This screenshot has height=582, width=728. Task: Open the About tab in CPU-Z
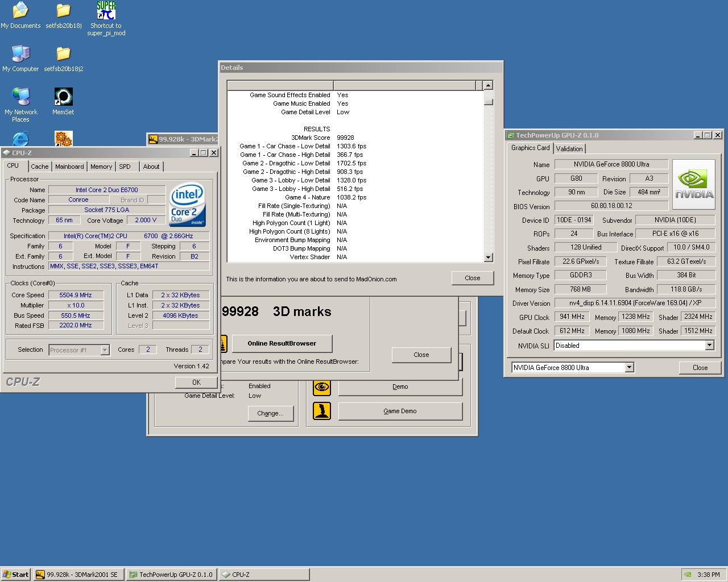point(151,167)
